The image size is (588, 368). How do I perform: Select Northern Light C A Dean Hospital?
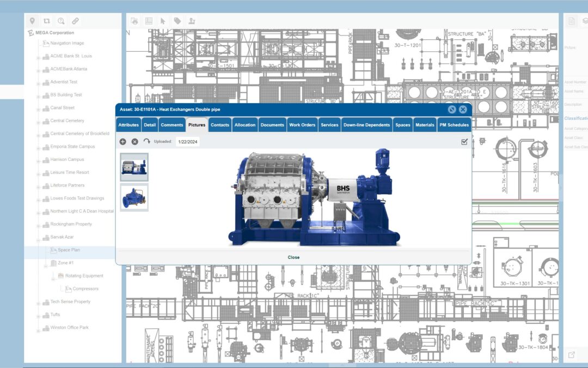[x=82, y=211]
